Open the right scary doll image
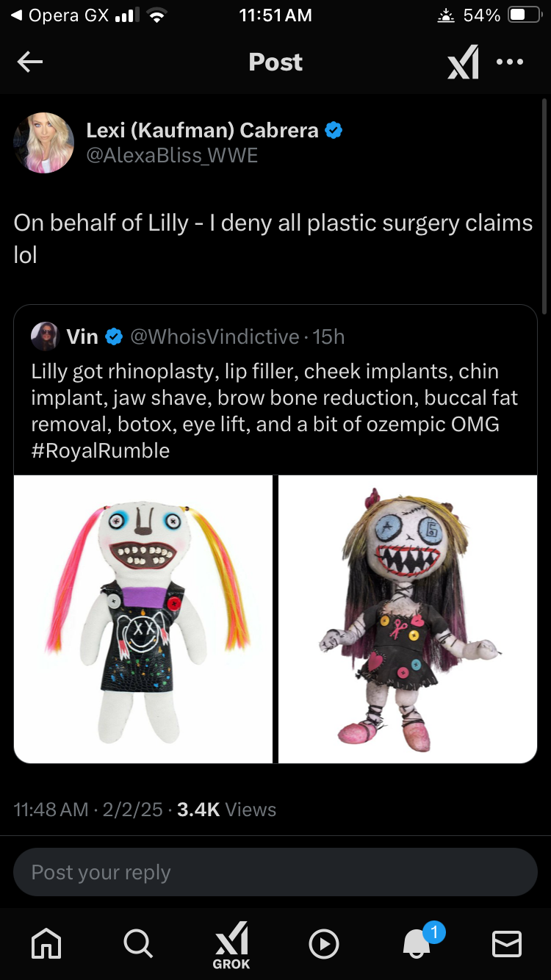Screen dimensions: 551x980 408,619
